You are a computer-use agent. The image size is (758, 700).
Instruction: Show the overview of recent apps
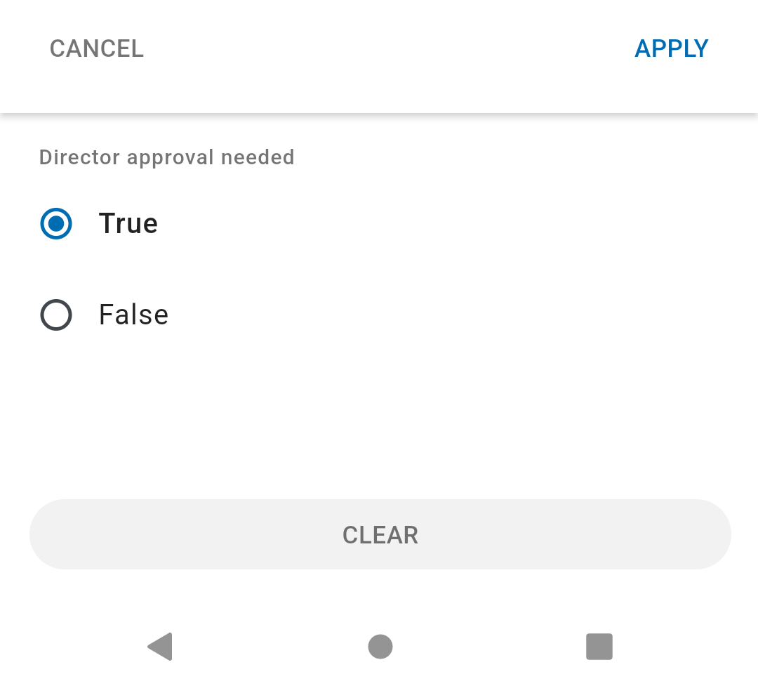tap(599, 647)
